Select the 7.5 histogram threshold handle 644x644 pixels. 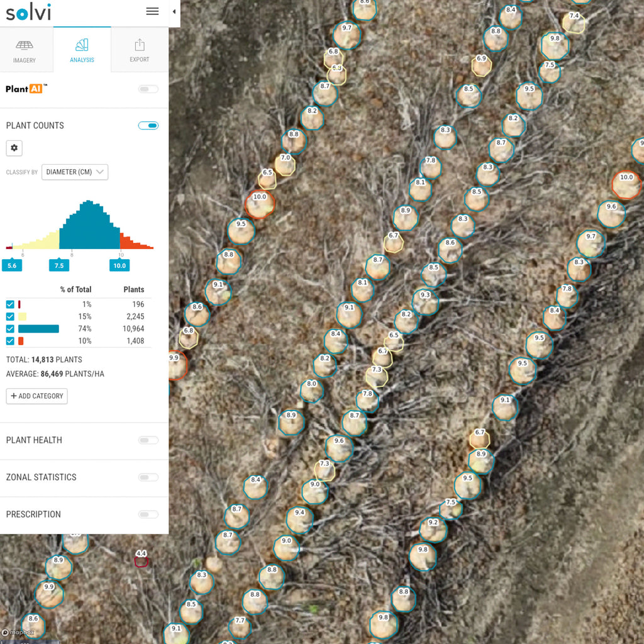[x=59, y=265]
